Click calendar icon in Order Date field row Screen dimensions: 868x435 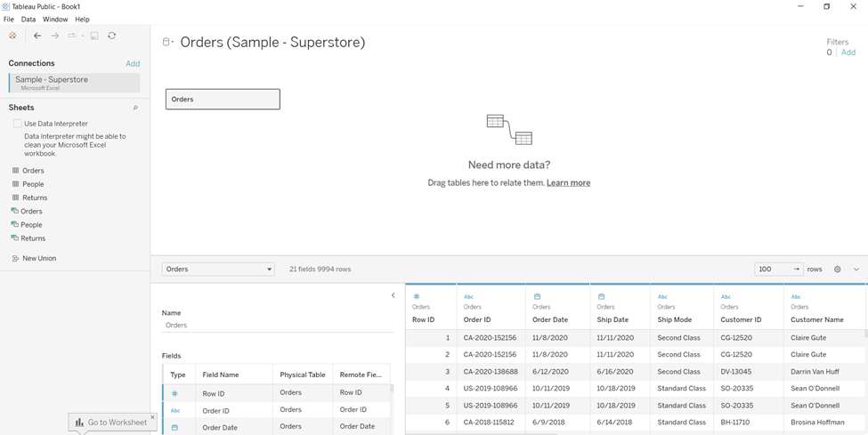point(174,427)
